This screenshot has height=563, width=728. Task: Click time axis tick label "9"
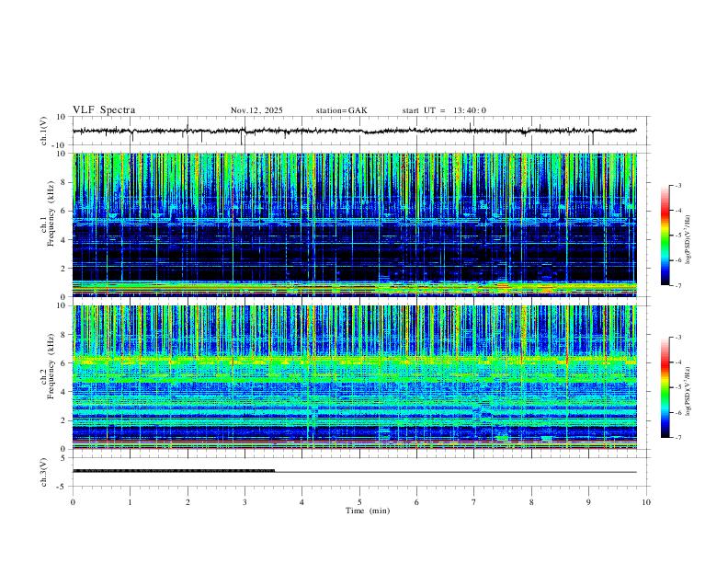coord(588,502)
